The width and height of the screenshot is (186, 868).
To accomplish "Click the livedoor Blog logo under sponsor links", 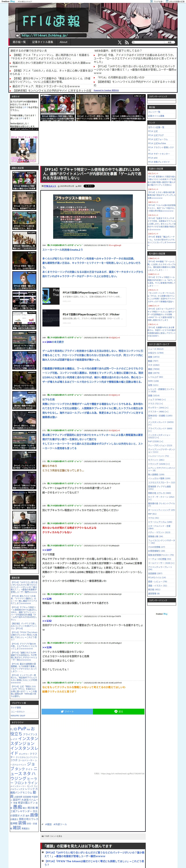I will (161, 614).
